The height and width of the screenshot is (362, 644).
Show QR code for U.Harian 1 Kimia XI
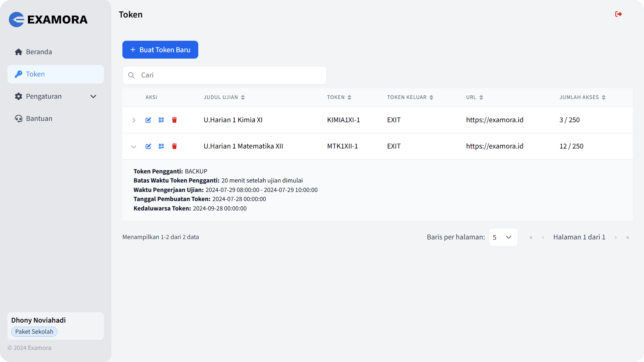161,120
